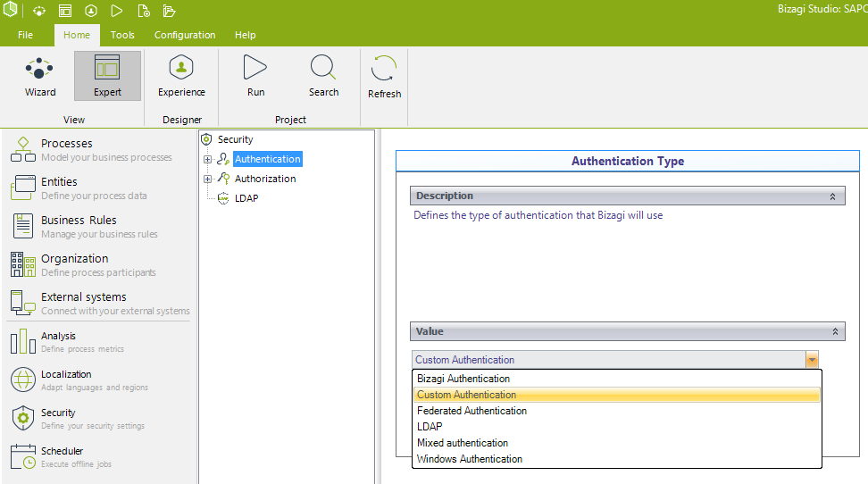Image resolution: width=868 pixels, height=484 pixels.
Task: Click the Bizagi logo icon in title bar
Action: (x=10, y=10)
